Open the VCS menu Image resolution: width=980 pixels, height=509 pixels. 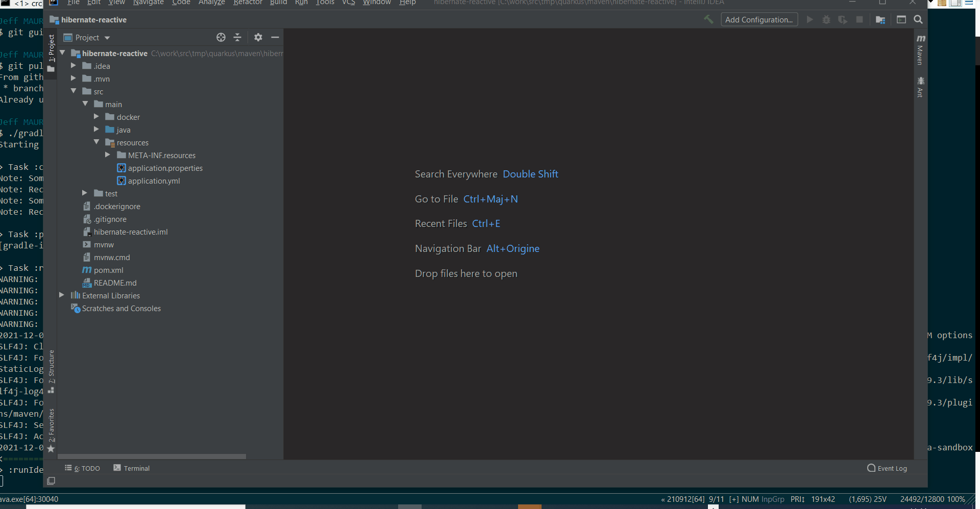point(348,3)
